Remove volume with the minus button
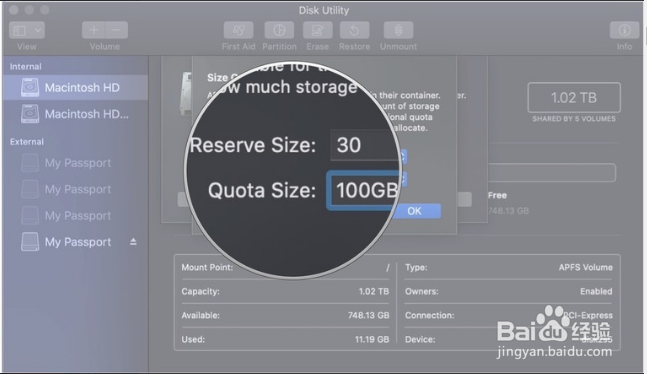The image size is (647, 374). point(116,30)
